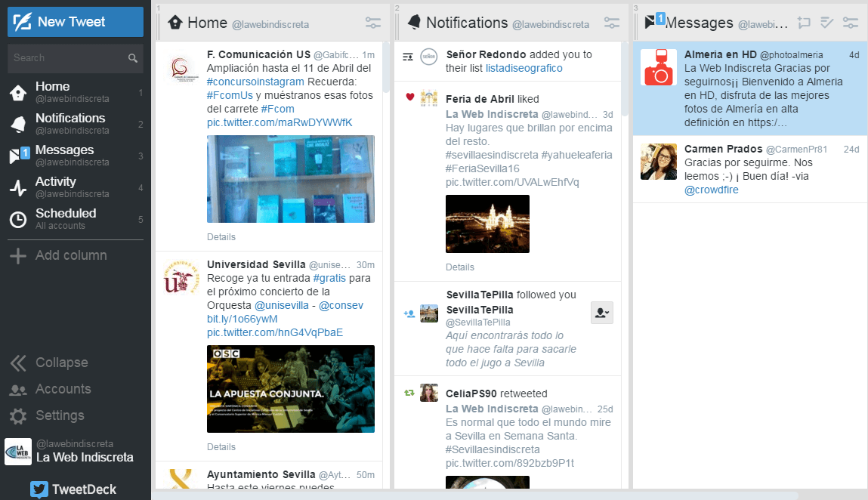Open Notifications column options sliders
This screenshot has width=868, height=500.
(613, 23)
